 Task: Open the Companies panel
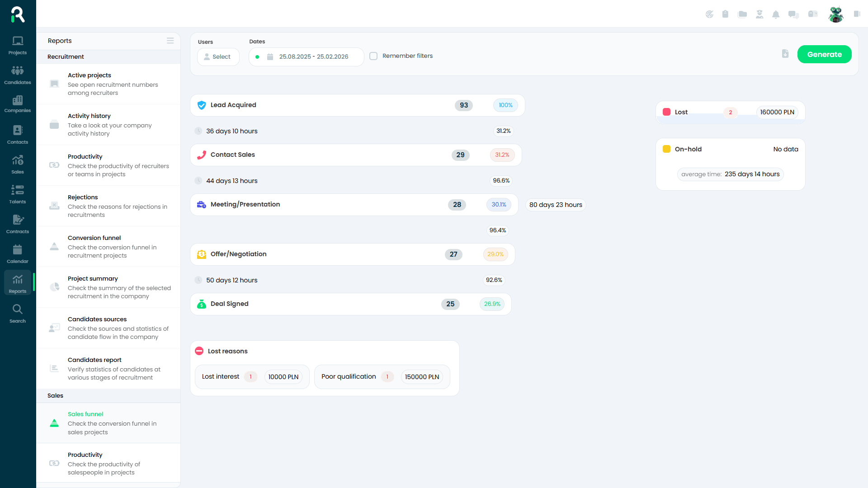pos(17,103)
